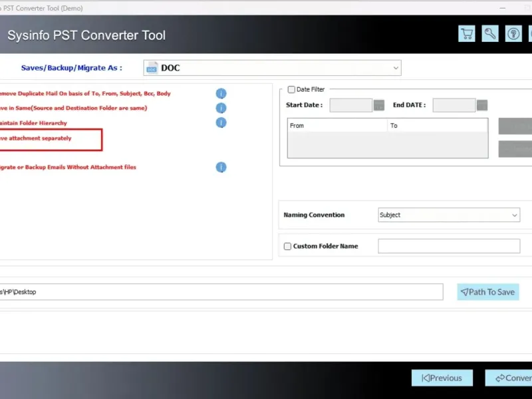Screen dimensions: 532x399
Task: Click the DOC file format icon
Action: [152, 68]
